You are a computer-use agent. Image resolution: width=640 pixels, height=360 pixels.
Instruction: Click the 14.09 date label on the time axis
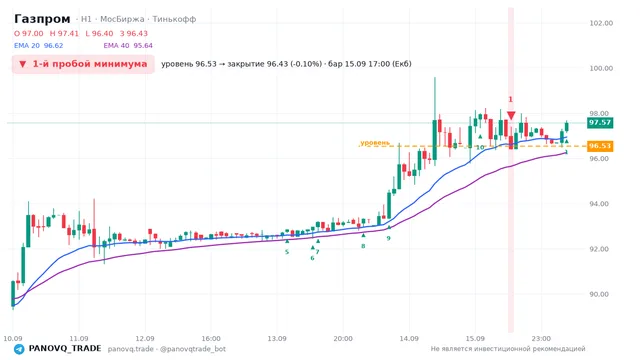point(409,338)
